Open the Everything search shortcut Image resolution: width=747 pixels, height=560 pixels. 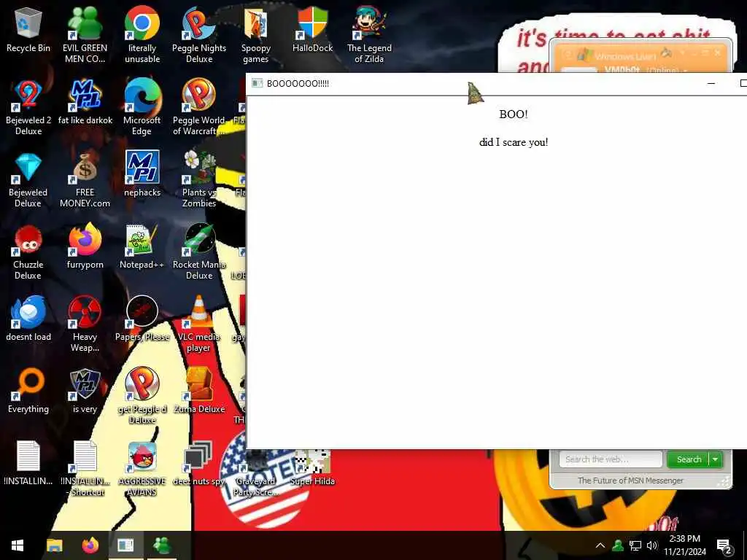pos(28,392)
